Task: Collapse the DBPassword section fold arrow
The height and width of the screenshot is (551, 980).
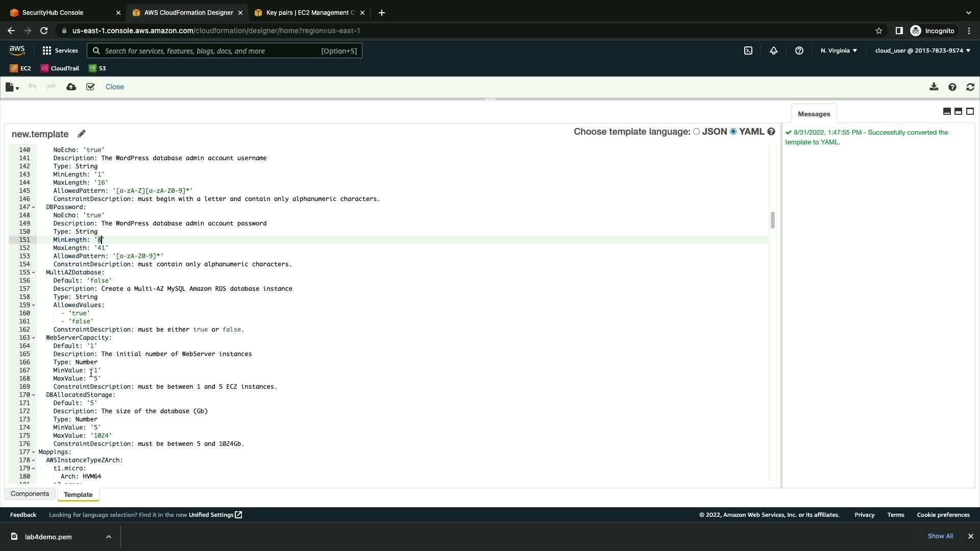Action: 34,207
